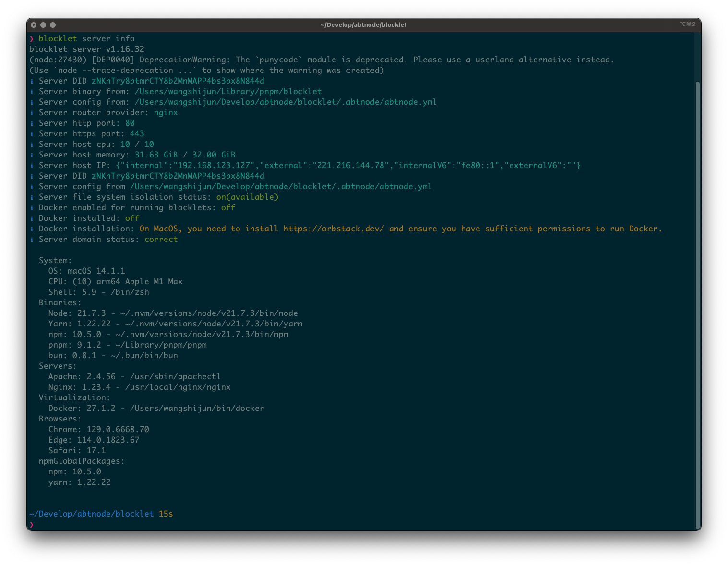Click the info icon beside Server router provider

tap(32, 113)
